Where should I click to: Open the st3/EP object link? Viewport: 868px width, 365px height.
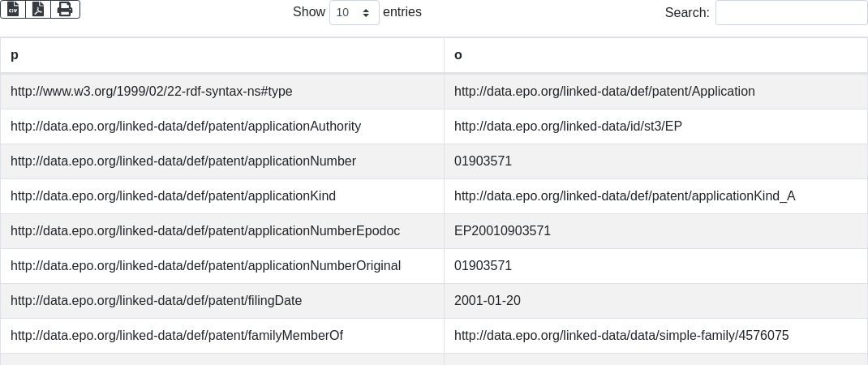568,127
